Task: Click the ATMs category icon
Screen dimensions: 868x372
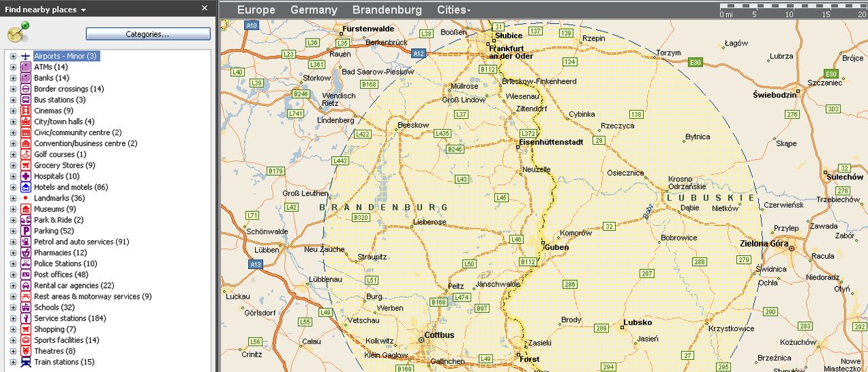Action: pyautogui.click(x=26, y=67)
